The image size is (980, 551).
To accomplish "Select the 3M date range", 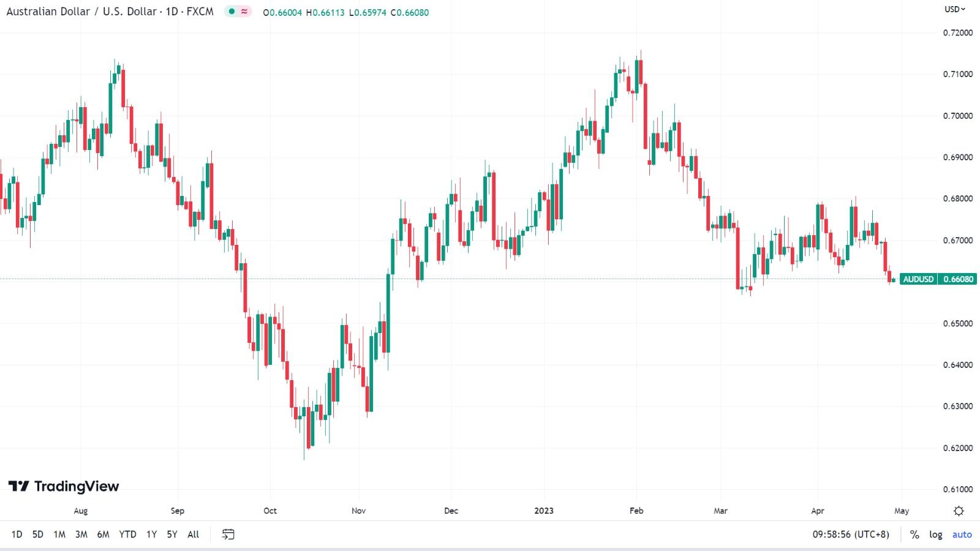I will [81, 534].
